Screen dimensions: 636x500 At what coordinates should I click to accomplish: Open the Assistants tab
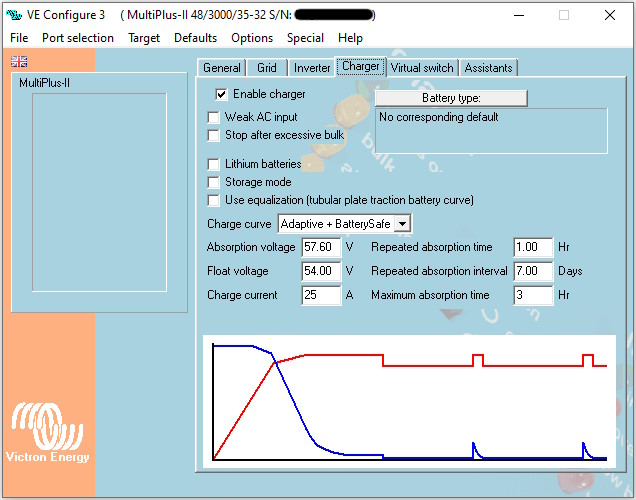(x=488, y=68)
